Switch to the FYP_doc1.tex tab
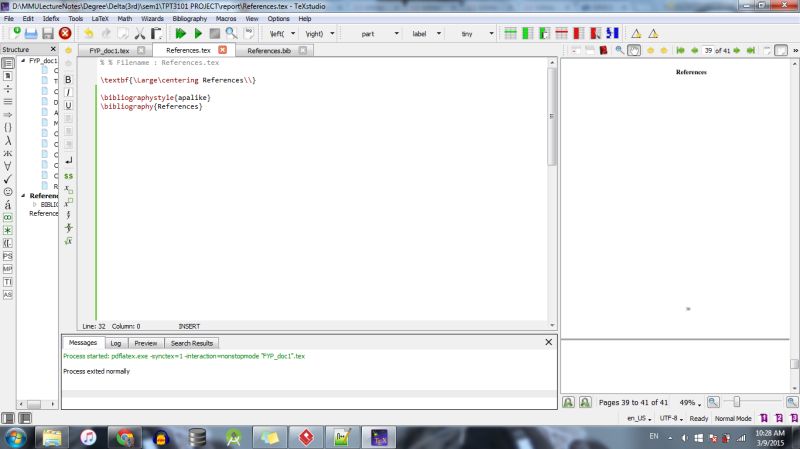800x449 pixels. tap(109, 51)
